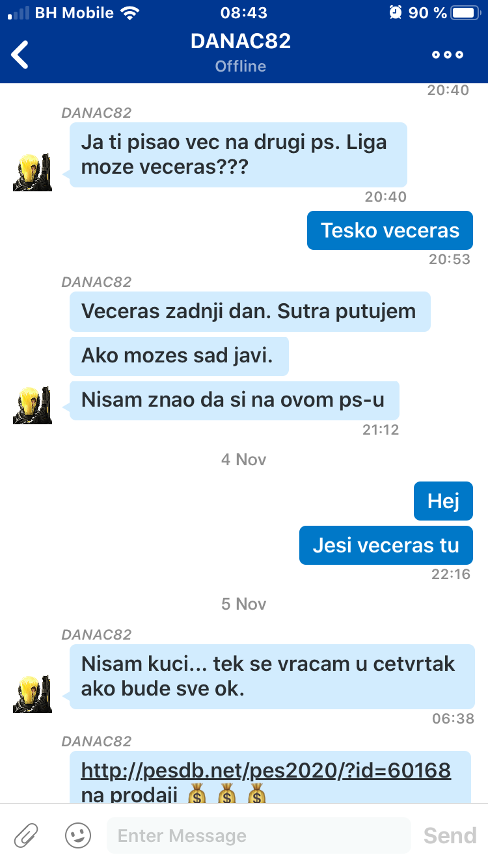Select the 'Tesko veceras' message bubble
The image size is (488, 868).
390,230
